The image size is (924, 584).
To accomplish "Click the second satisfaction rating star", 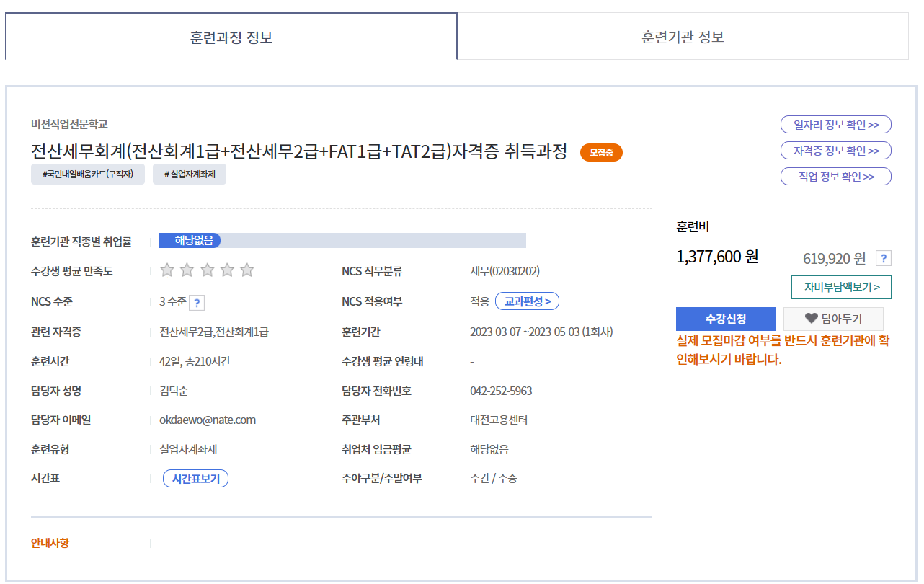I will [x=187, y=270].
